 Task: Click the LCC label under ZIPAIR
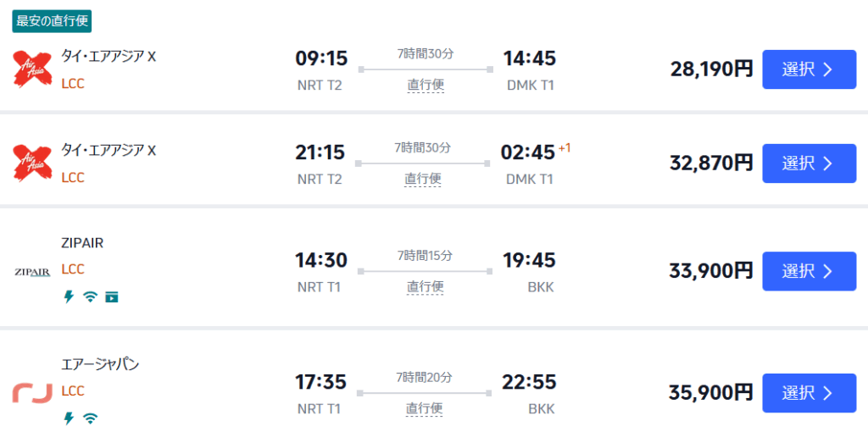(x=73, y=269)
